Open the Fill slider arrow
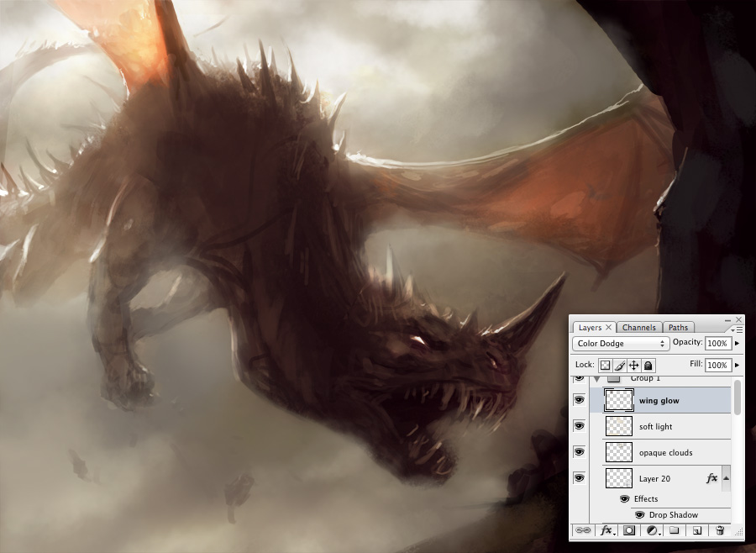This screenshot has width=756, height=553. [737, 366]
